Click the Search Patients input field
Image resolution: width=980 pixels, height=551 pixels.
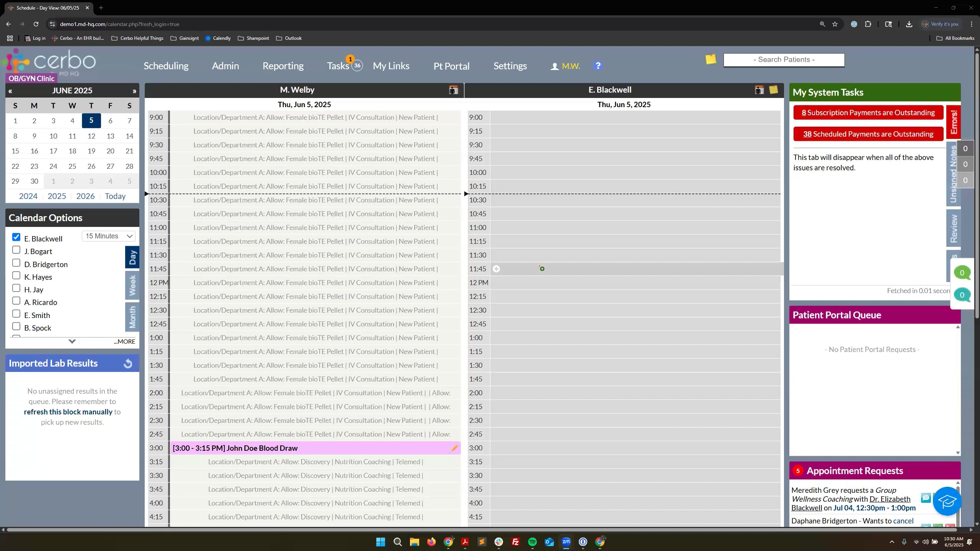[784, 60]
